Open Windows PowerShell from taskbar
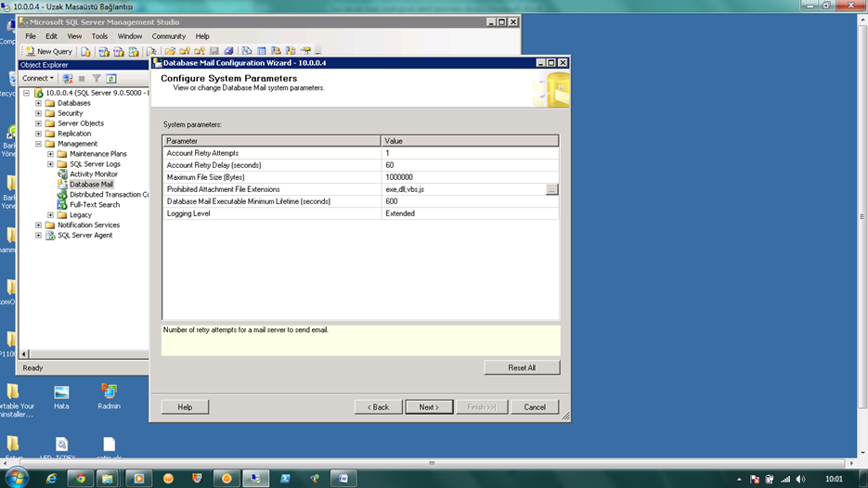Viewport: 868px width, 488px height. coord(285,479)
